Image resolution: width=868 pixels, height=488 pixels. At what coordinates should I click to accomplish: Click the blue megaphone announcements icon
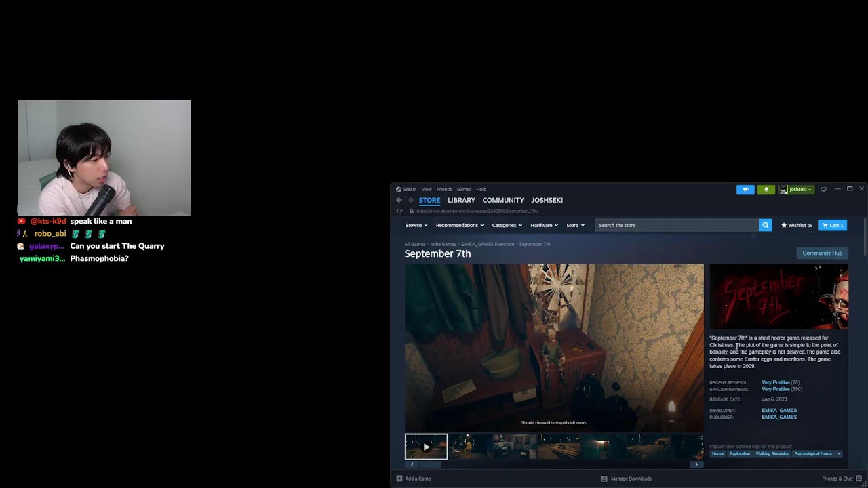pos(745,189)
